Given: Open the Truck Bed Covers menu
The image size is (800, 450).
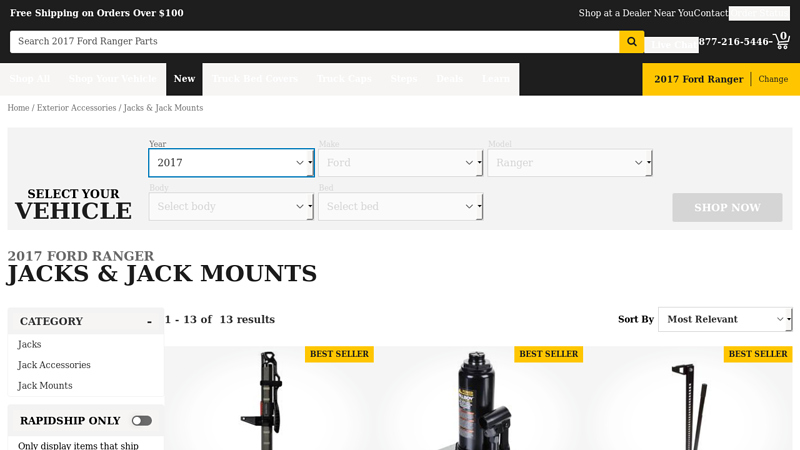Looking at the screenshot, I should click(x=255, y=79).
